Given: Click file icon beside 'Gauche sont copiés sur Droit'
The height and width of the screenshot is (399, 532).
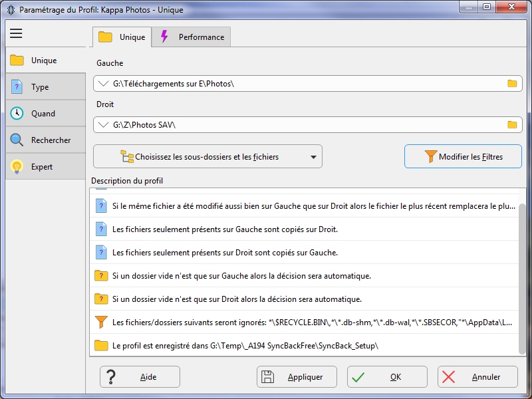Looking at the screenshot, I should 101,229.
